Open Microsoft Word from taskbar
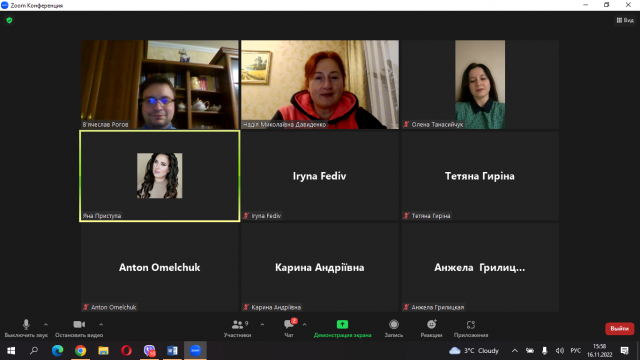The image size is (640, 360). 172,351
